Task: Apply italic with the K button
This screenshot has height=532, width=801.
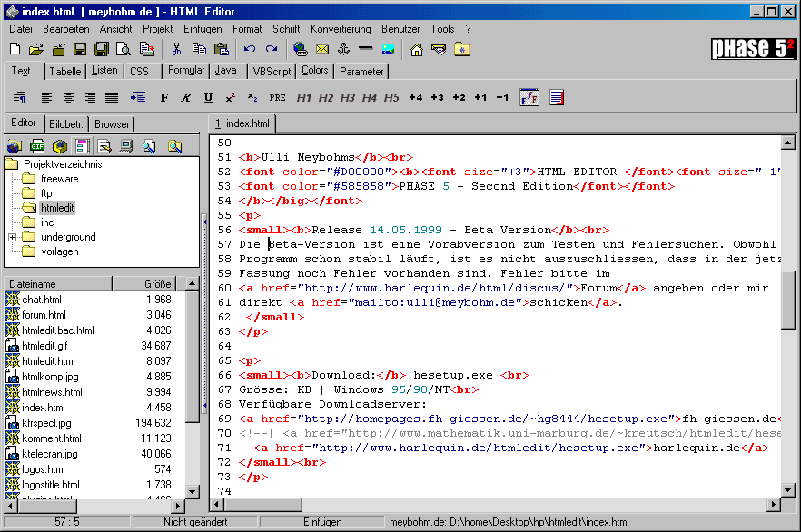Action: (186, 97)
